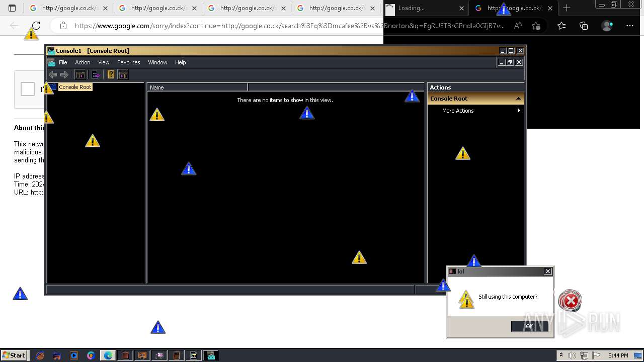Click 'There are no items to show' text
This screenshot has height=362, width=644.
pyautogui.click(x=285, y=100)
